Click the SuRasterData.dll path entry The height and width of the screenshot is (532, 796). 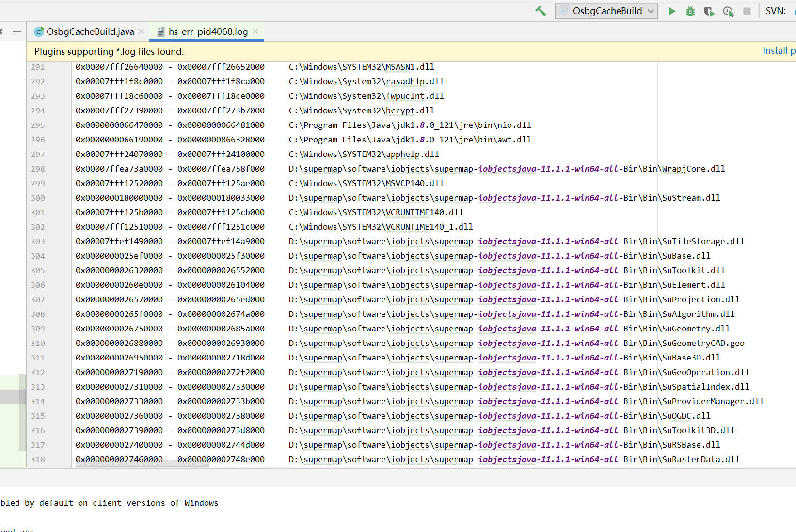(x=514, y=459)
